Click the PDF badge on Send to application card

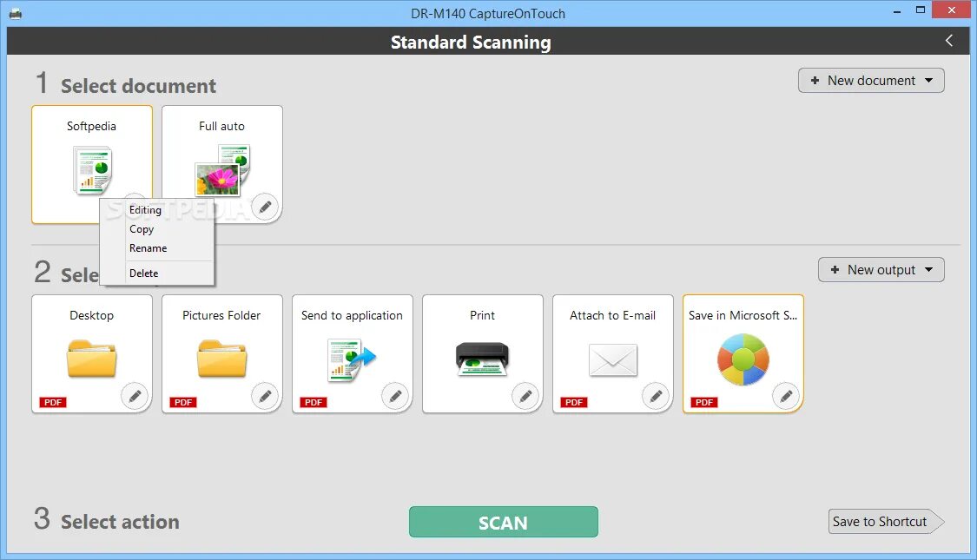pyautogui.click(x=314, y=402)
